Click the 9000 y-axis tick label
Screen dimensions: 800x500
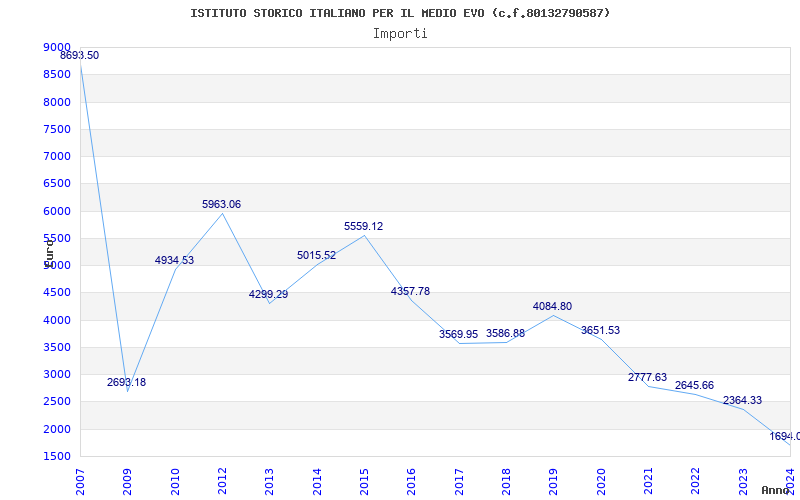[x=57, y=47]
